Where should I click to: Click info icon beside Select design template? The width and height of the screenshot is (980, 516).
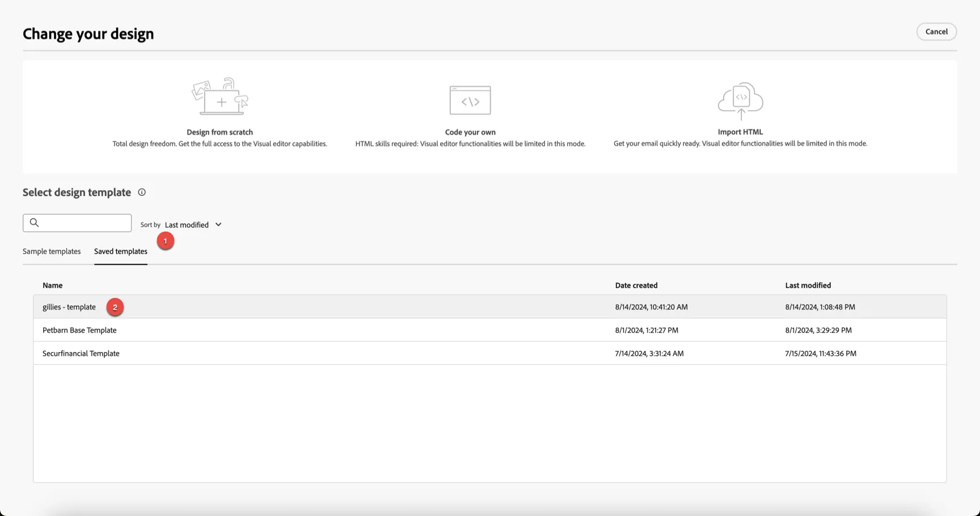(142, 192)
